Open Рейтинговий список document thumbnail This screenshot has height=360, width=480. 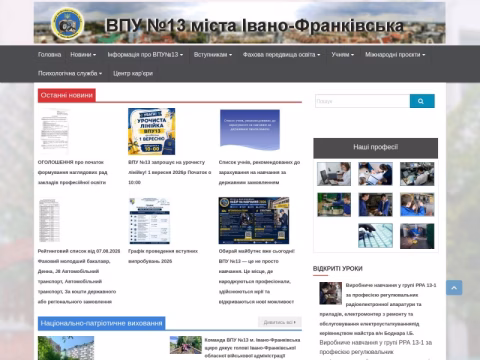pos(49,220)
